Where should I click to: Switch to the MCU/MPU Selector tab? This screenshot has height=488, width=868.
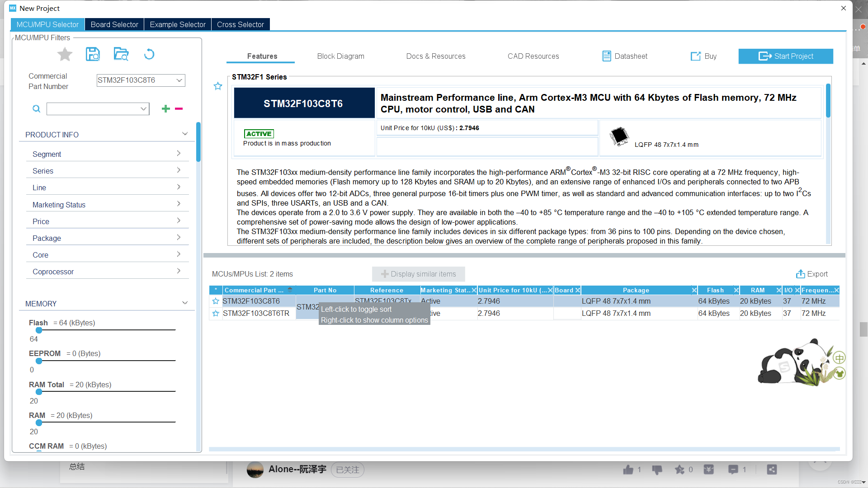click(x=47, y=24)
